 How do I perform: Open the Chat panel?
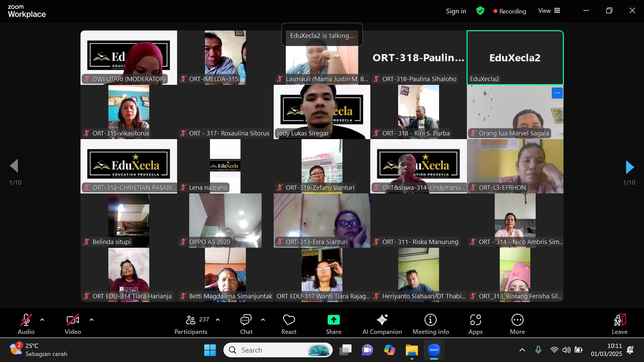246,324
